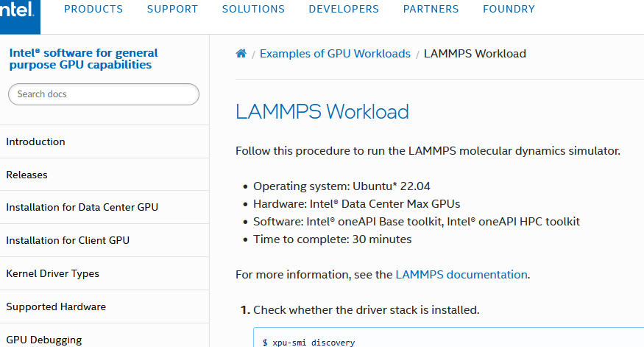
Task: Open the LAMMPS documentation link
Action: 461,275
